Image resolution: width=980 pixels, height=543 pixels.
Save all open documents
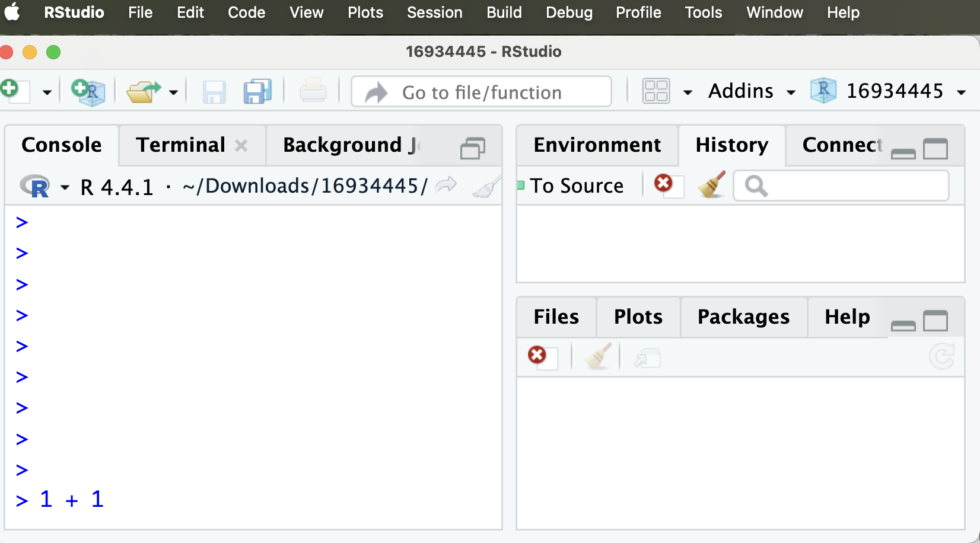pyautogui.click(x=256, y=91)
